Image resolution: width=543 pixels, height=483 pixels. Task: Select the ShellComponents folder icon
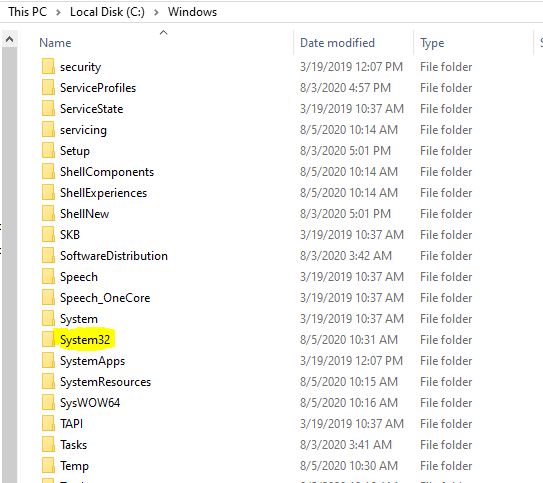click(x=48, y=172)
